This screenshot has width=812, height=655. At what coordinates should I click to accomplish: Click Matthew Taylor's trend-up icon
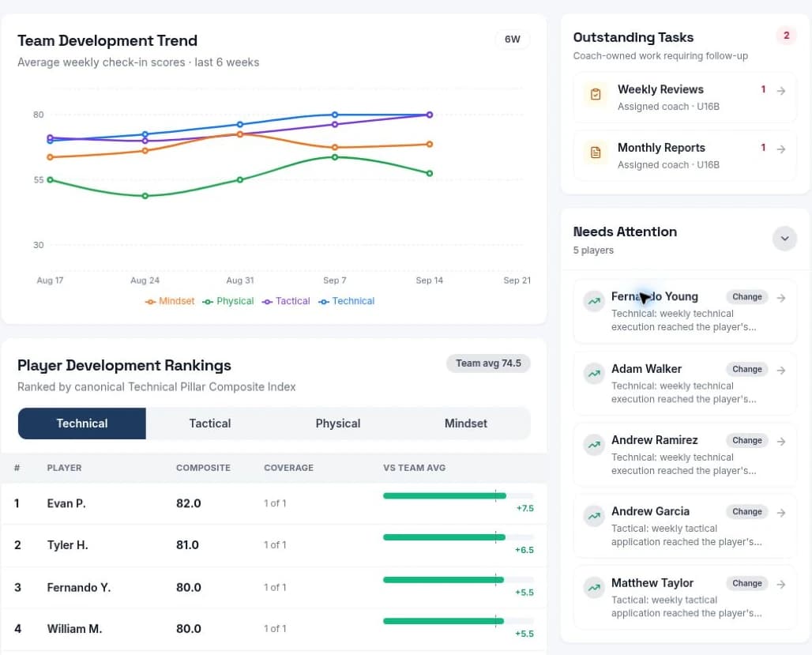click(594, 587)
